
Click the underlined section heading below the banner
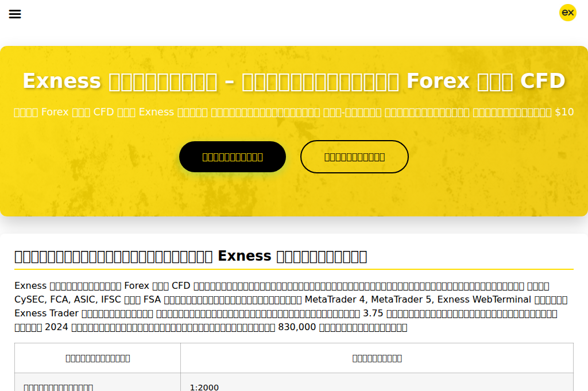click(190, 255)
